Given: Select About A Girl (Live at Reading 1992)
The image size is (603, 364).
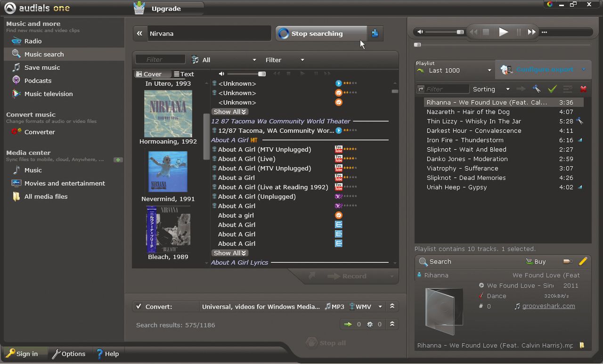Looking at the screenshot, I should click(273, 187).
